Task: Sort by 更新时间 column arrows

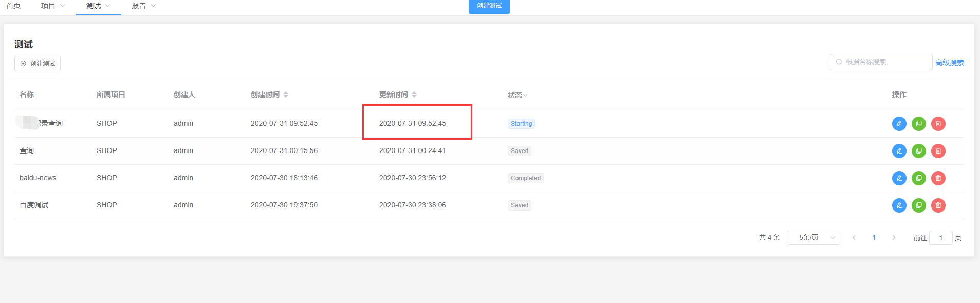Action: click(414, 94)
